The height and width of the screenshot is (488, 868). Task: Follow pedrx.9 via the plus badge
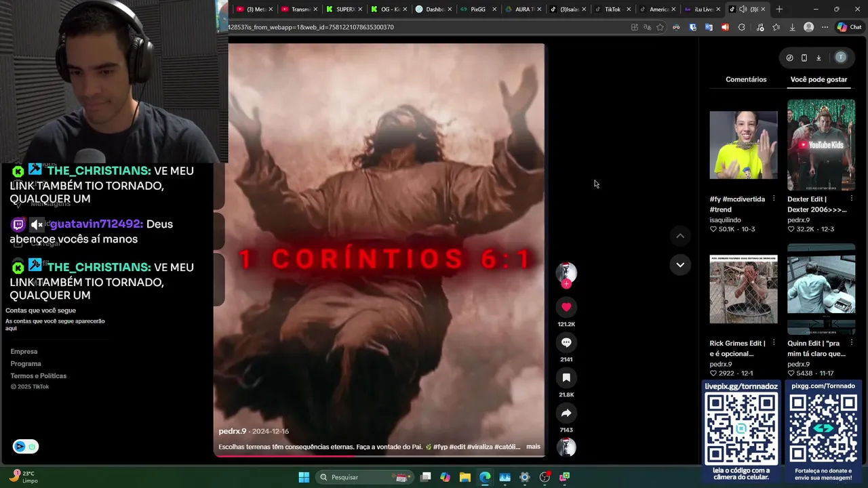pyautogui.click(x=566, y=284)
